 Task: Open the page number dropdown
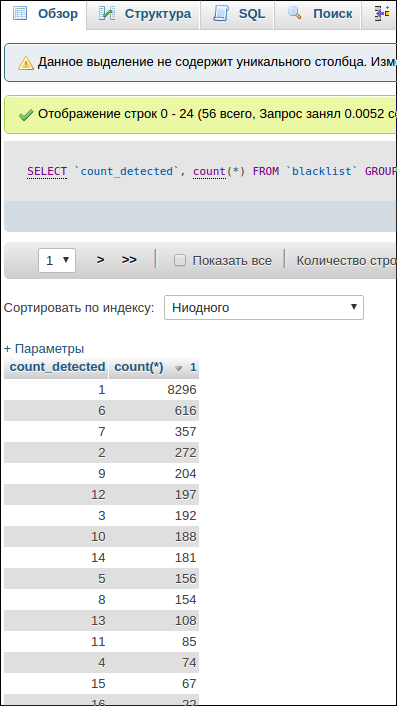point(57,260)
